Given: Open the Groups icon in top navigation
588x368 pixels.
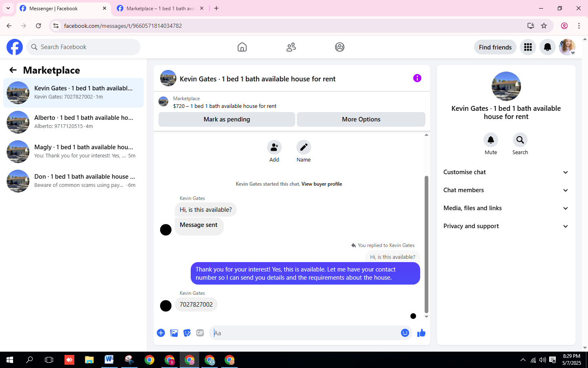Looking at the screenshot, I should click(340, 47).
